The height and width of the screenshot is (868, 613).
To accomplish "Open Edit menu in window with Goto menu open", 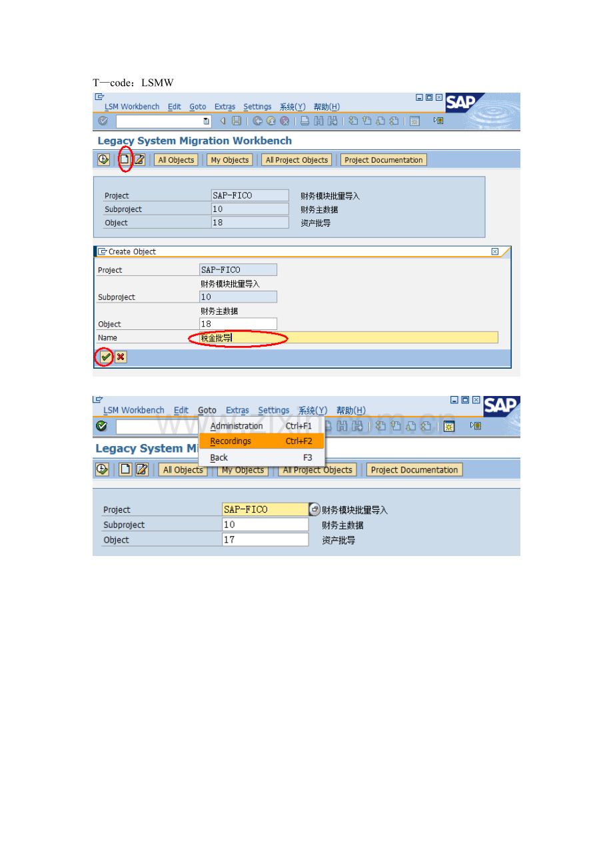I will click(x=181, y=410).
